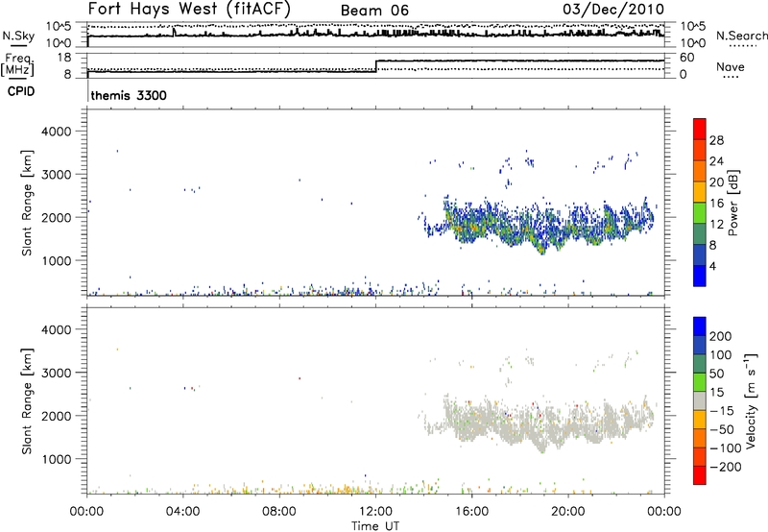The image size is (768, 532).
Task: Click the '28' label on Power colorbar
Action: tap(716, 140)
